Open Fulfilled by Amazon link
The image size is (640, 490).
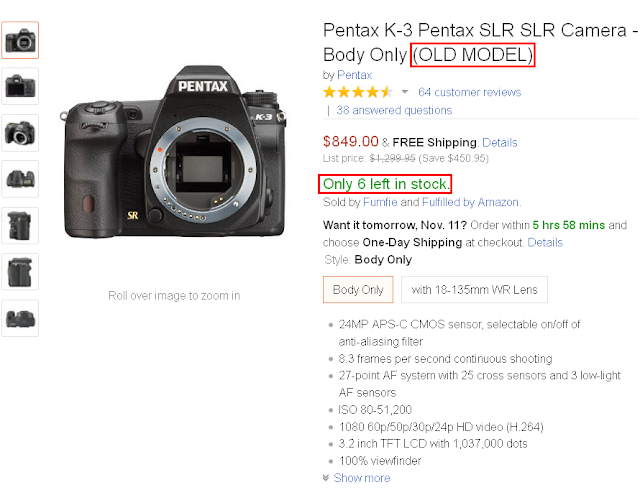[470, 202]
